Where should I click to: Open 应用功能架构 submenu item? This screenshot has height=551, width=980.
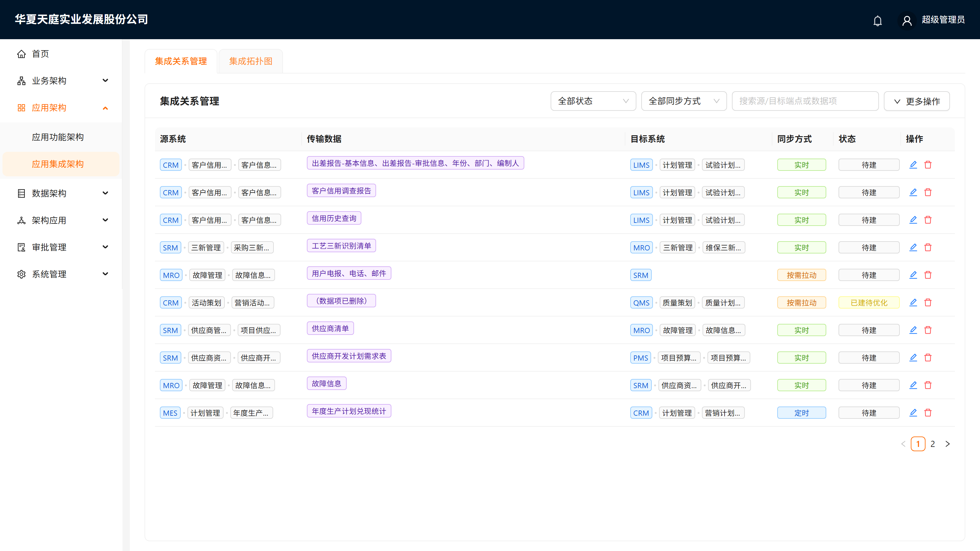(61, 137)
